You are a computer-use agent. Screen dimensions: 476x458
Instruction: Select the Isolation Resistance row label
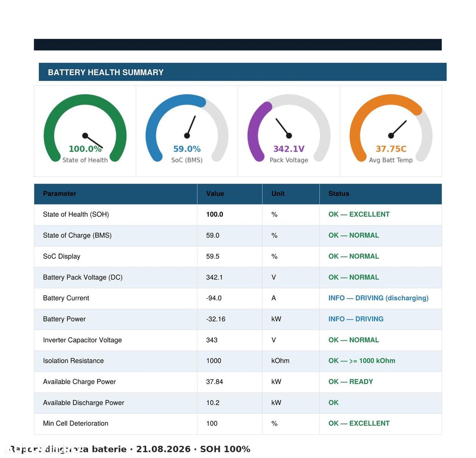(73, 361)
